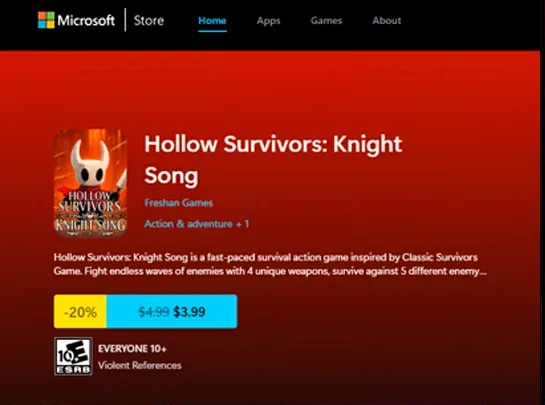This screenshot has height=405, width=545.
Task: Click the Hollow Survivors: Knight Song title
Action: pos(273,160)
